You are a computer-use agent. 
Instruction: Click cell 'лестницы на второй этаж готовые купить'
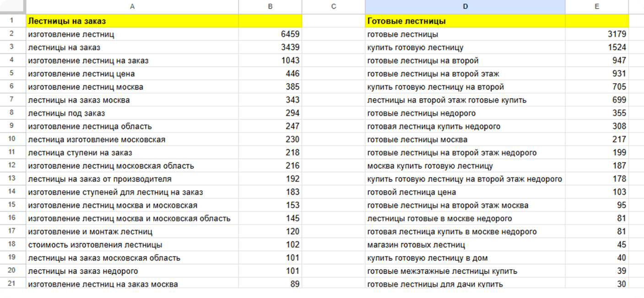[x=465, y=100]
